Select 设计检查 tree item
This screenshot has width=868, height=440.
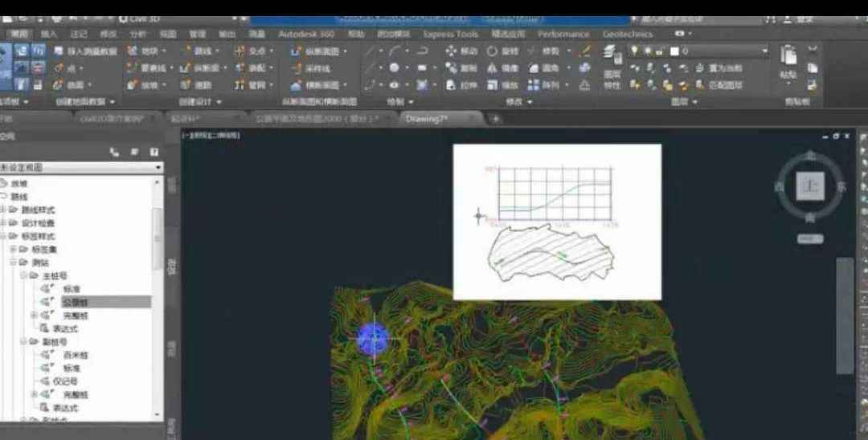coord(39,222)
